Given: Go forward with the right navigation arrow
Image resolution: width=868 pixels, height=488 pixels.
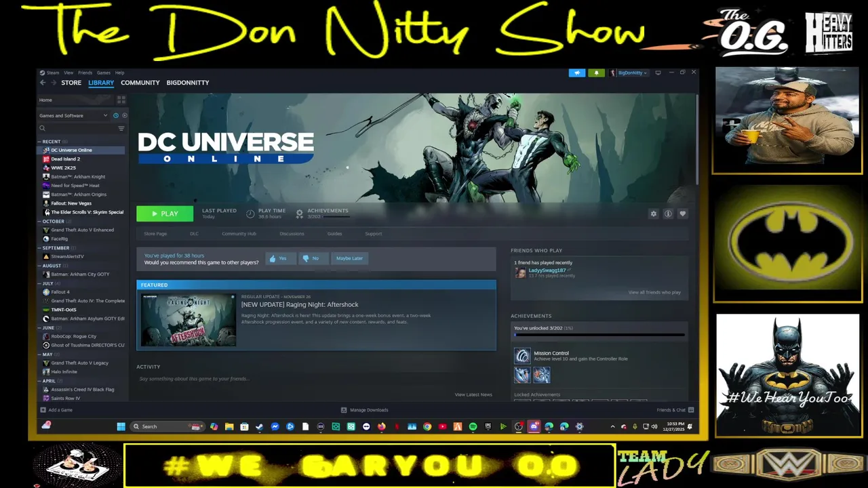Looking at the screenshot, I should pyautogui.click(x=54, y=83).
